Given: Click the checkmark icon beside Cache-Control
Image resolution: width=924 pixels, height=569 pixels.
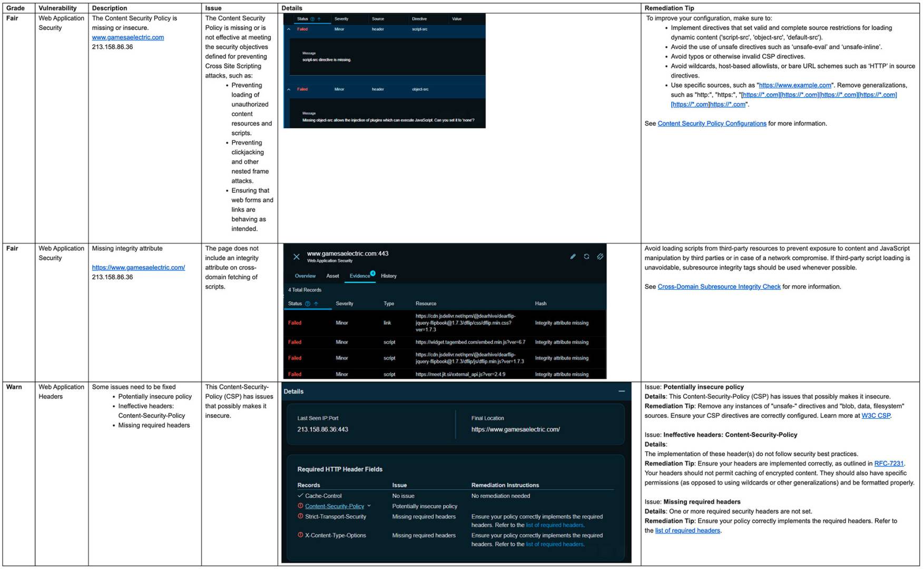Looking at the screenshot, I should point(300,496).
